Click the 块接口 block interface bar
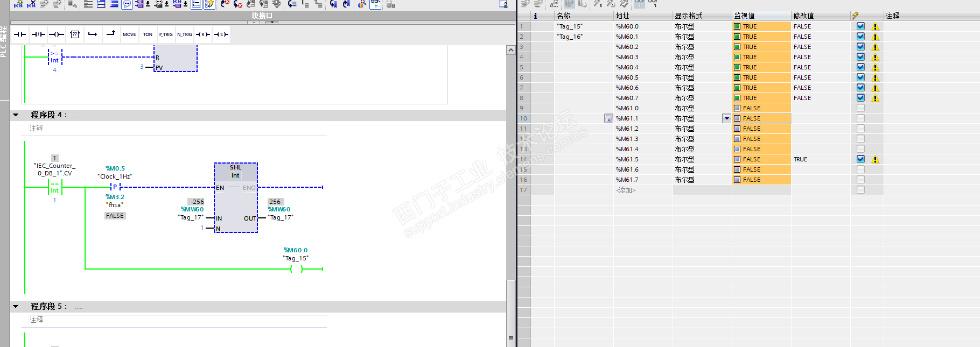 [x=263, y=16]
